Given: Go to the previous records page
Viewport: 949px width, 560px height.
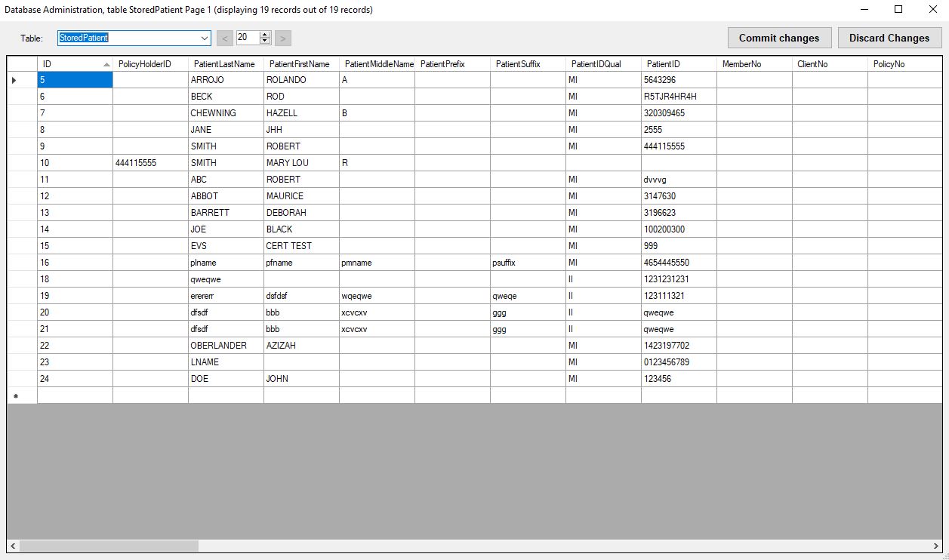Looking at the screenshot, I should (225, 38).
